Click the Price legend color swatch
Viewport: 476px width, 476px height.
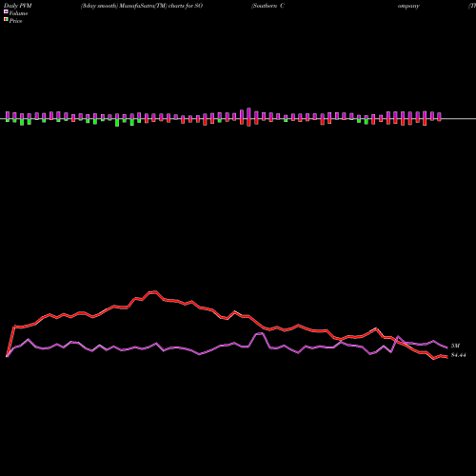click(6, 20)
